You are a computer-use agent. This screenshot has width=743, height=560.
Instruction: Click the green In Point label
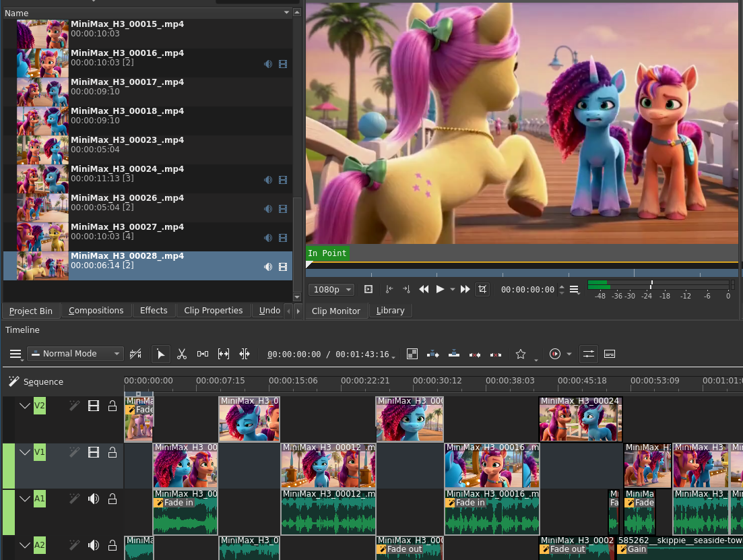pos(327,253)
